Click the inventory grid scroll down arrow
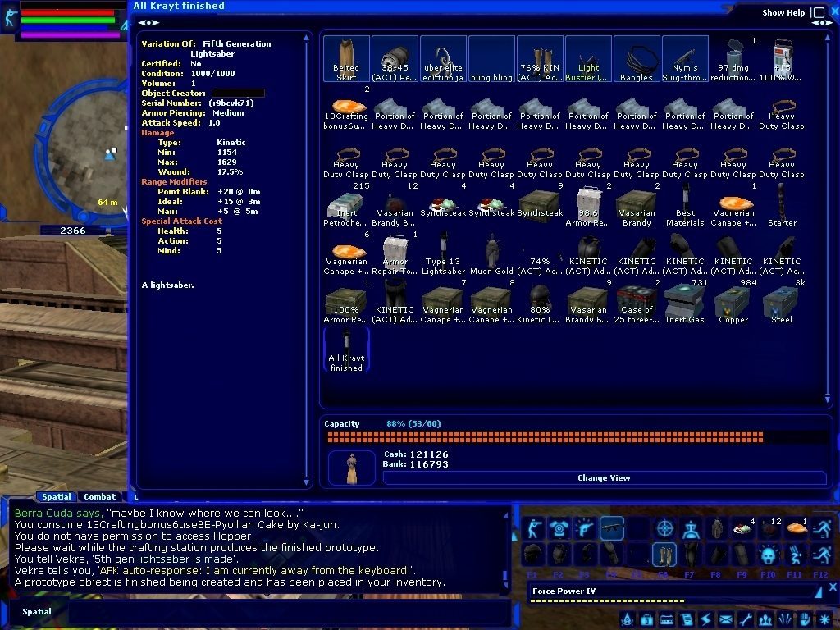Screen dimensions: 840x630 [x=828, y=399]
